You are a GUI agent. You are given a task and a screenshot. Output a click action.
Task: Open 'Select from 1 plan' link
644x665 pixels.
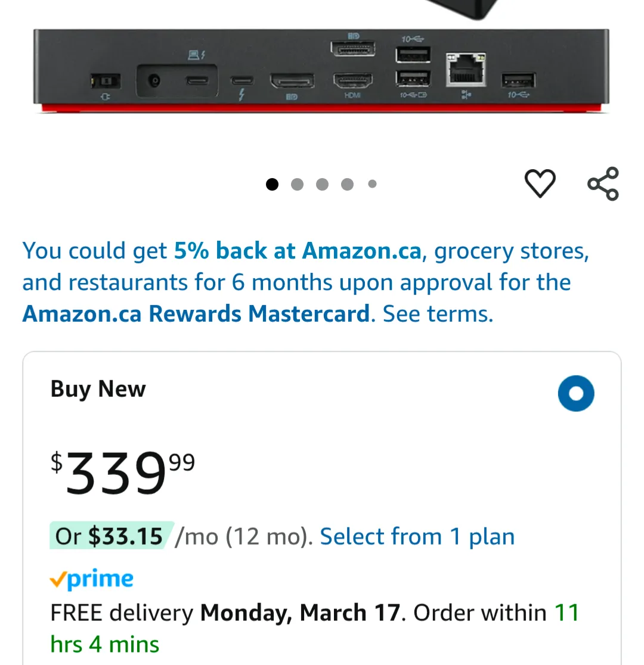pos(417,536)
